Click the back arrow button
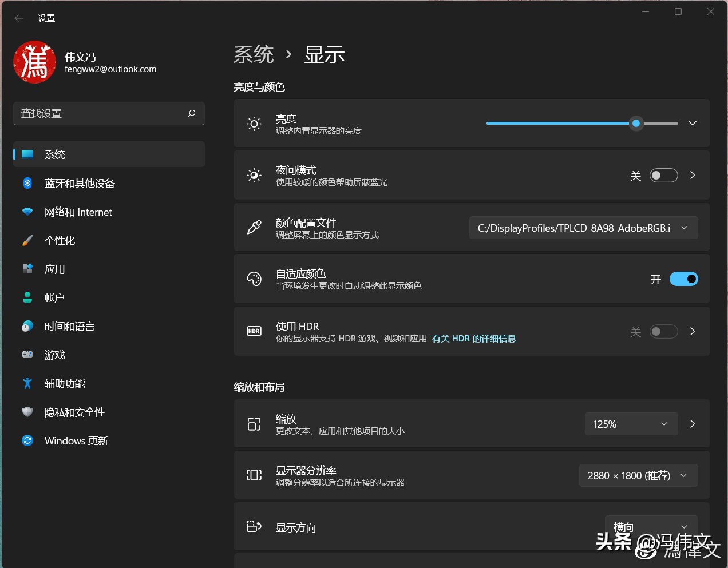Screen dimensions: 728x568 (x=18, y=18)
